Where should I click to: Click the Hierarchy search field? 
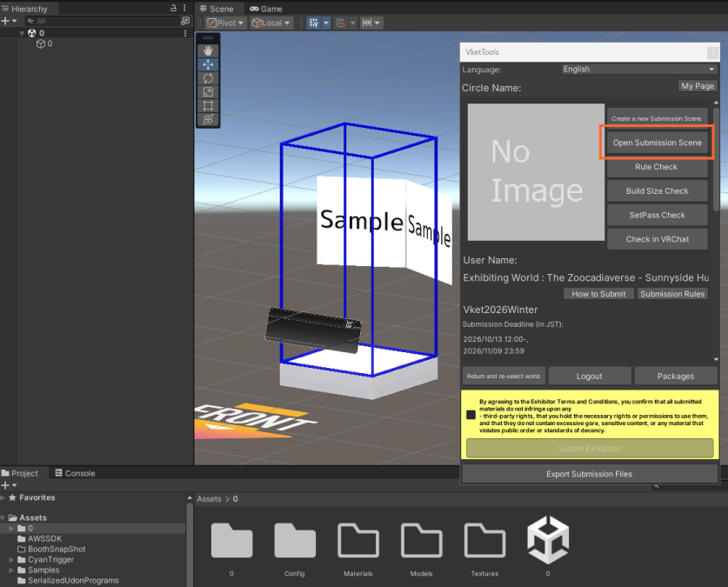pos(103,21)
